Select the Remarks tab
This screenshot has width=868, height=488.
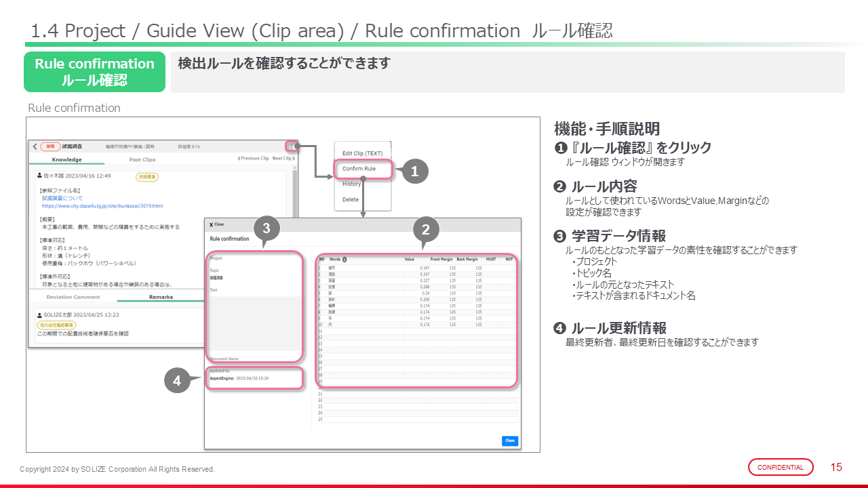[161, 297]
